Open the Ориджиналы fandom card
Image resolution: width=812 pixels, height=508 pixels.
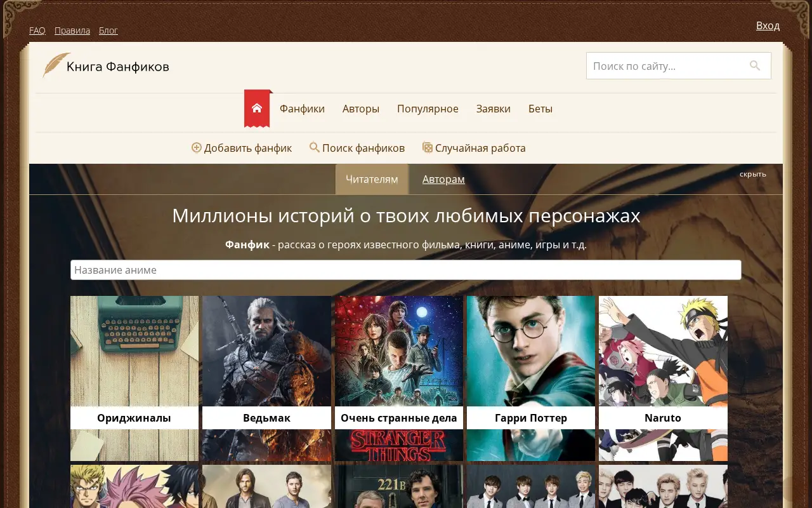coord(134,378)
